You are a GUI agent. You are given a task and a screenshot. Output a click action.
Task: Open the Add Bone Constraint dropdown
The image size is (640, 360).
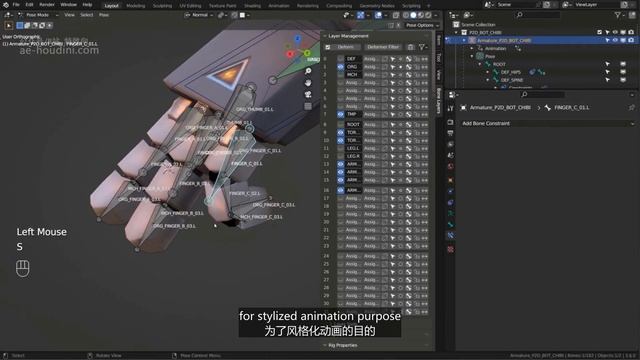coord(547,123)
